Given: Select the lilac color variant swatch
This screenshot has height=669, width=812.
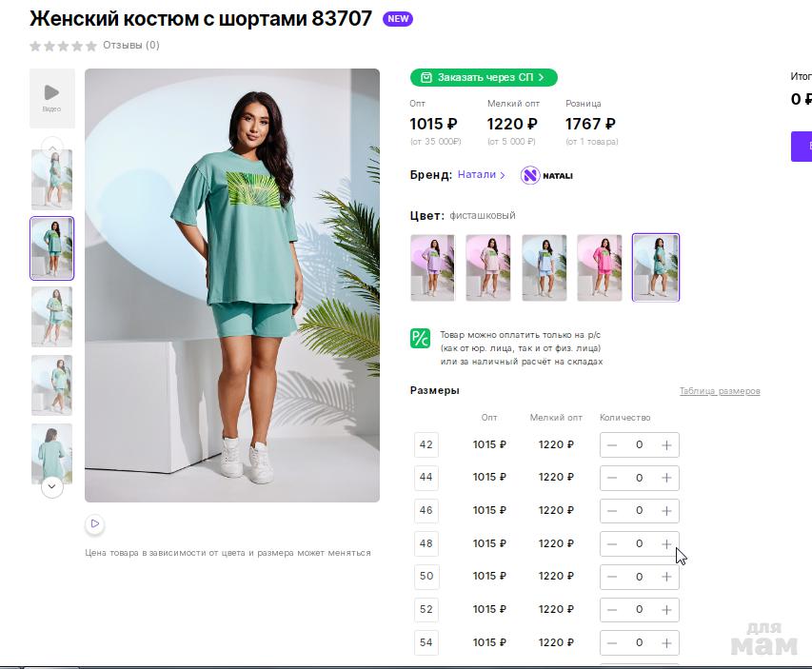Looking at the screenshot, I should click(x=432, y=267).
